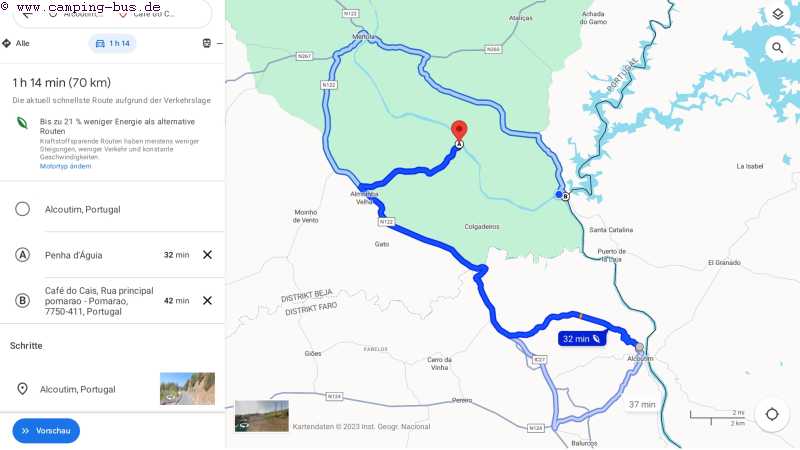
Task: Select the transit travel mode icon
Action: click(x=206, y=43)
